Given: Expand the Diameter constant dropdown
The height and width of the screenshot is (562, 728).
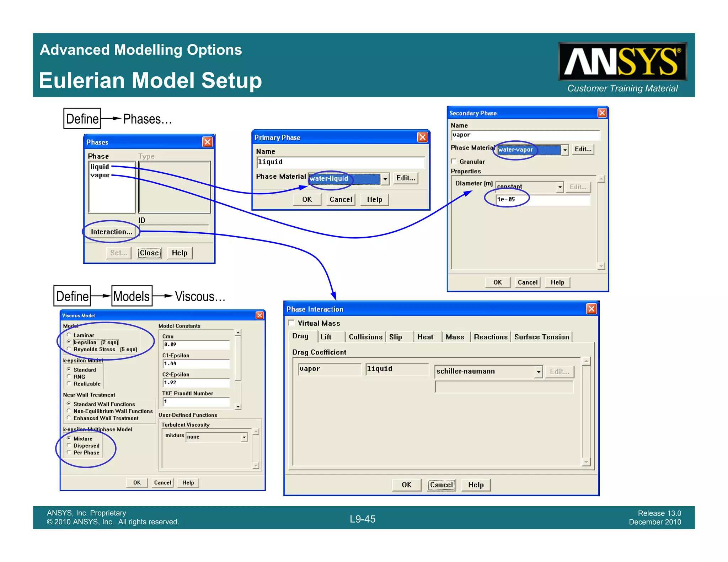Looking at the screenshot, I should tap(560, 187).
